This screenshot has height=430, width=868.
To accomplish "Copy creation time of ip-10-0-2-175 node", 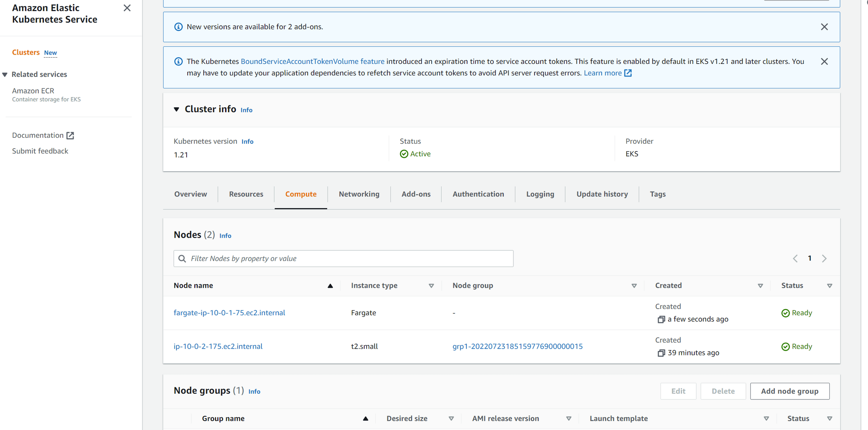I will 661,353.
